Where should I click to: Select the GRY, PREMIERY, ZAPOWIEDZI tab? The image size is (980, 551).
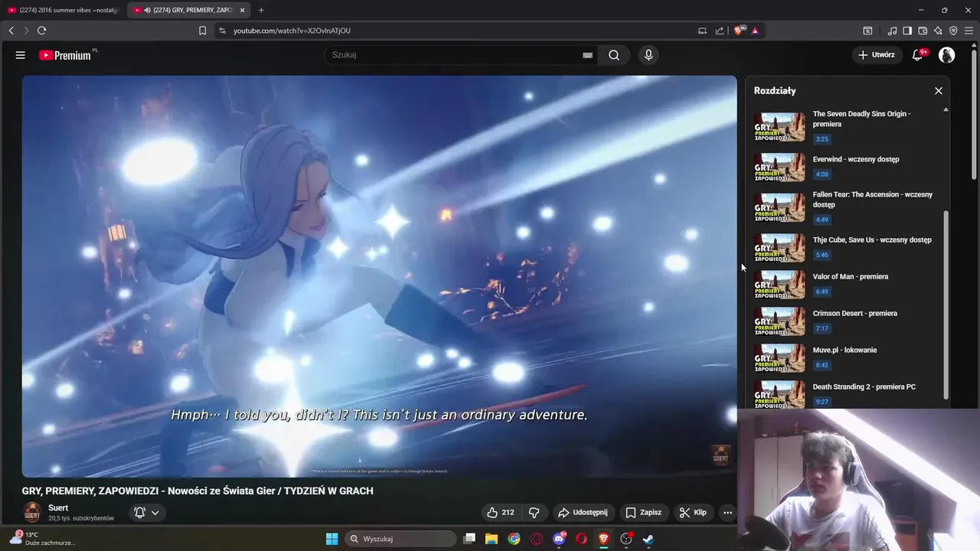pyautogui.click(x=188, y=10)
